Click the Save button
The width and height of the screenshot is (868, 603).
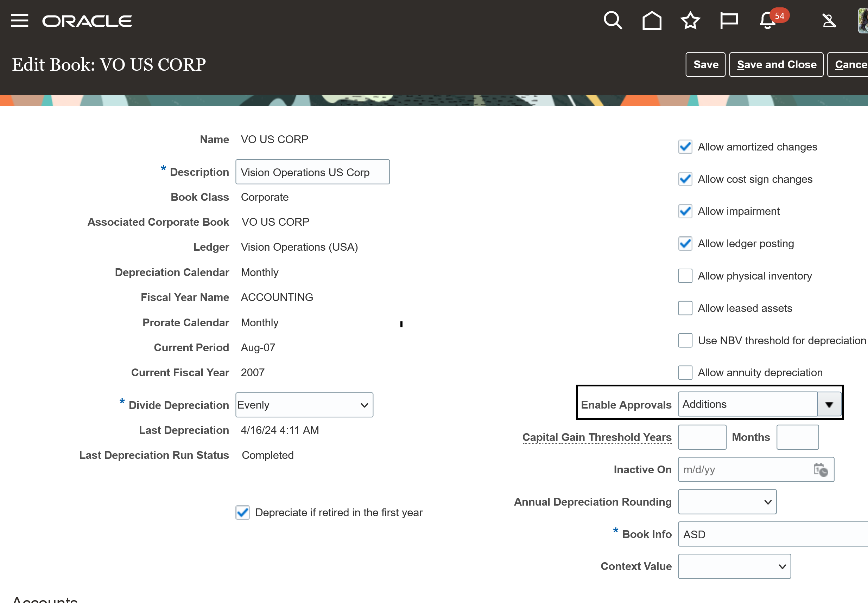[x=705, y=65]
